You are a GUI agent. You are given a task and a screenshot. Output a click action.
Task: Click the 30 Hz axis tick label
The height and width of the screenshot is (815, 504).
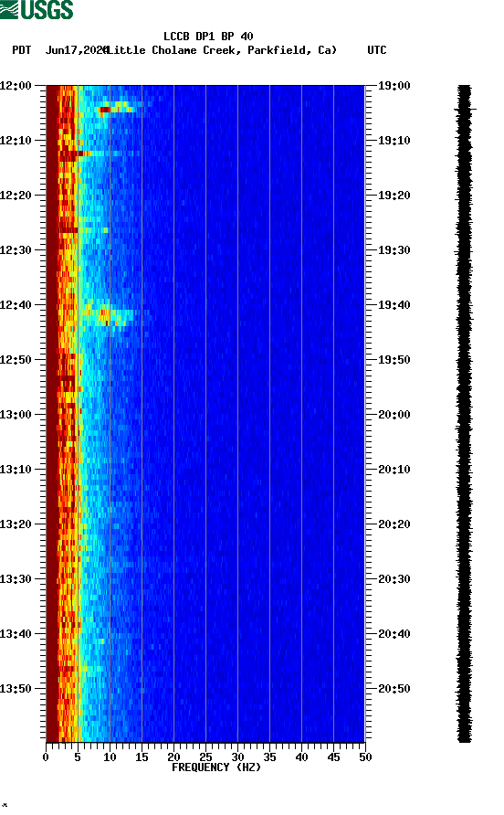click(x=237, y=757)
